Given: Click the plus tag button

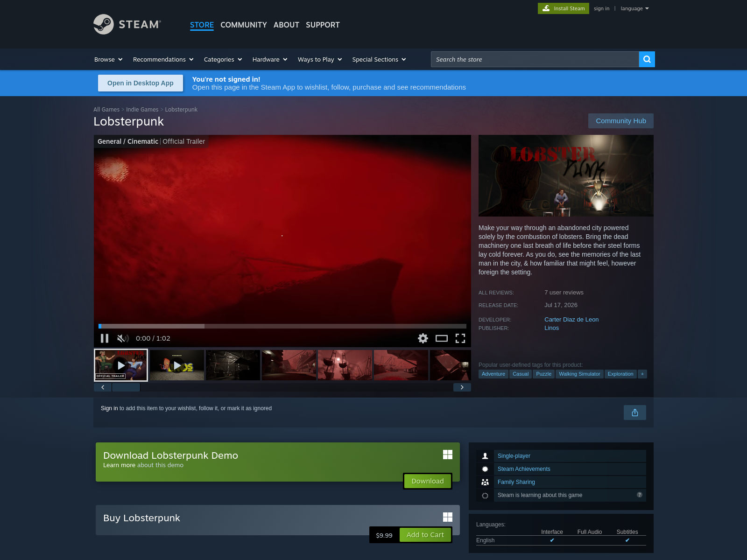Looking at the screenshot, I should point(642,374).
